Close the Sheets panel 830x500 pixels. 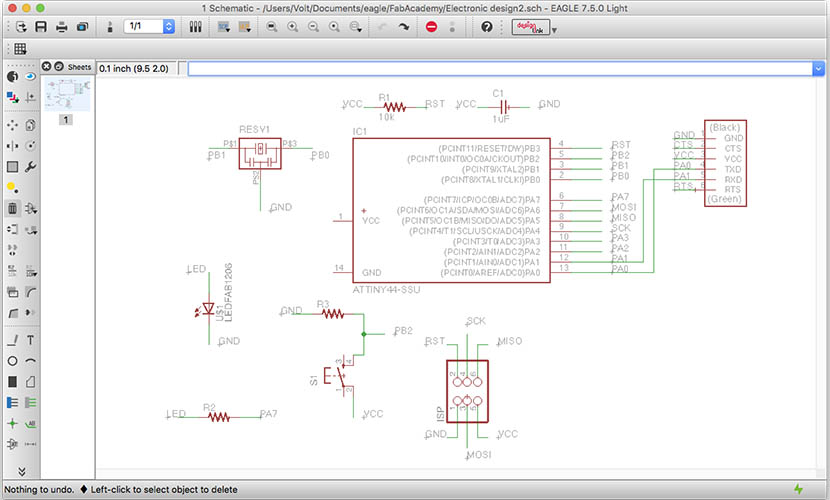[x=47, y=67]
